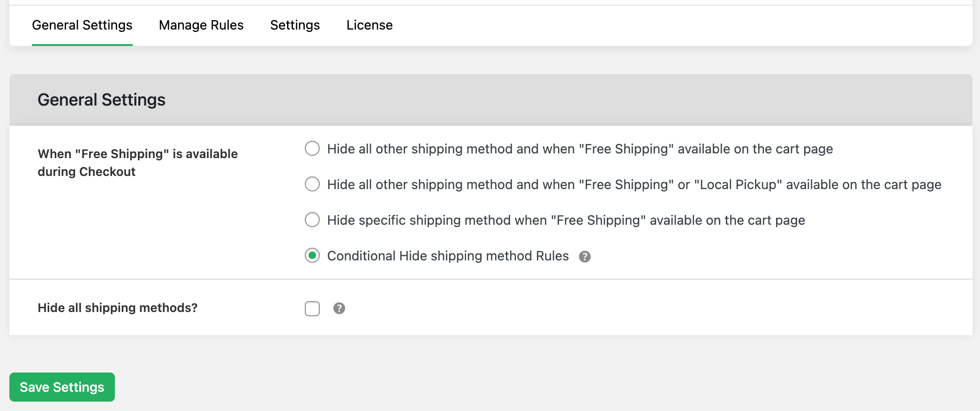
Task: Click the General Settings section header
Action: click(x=102, y=99)
